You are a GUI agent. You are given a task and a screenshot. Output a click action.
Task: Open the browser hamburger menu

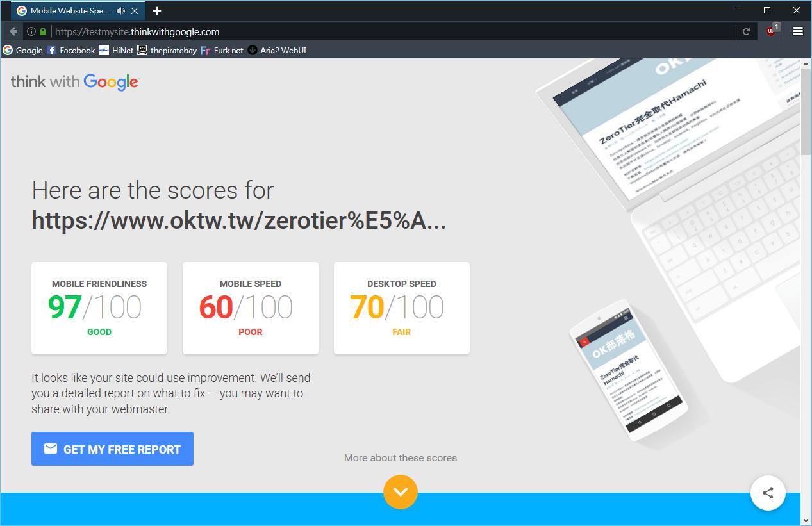tap(798, 31)
